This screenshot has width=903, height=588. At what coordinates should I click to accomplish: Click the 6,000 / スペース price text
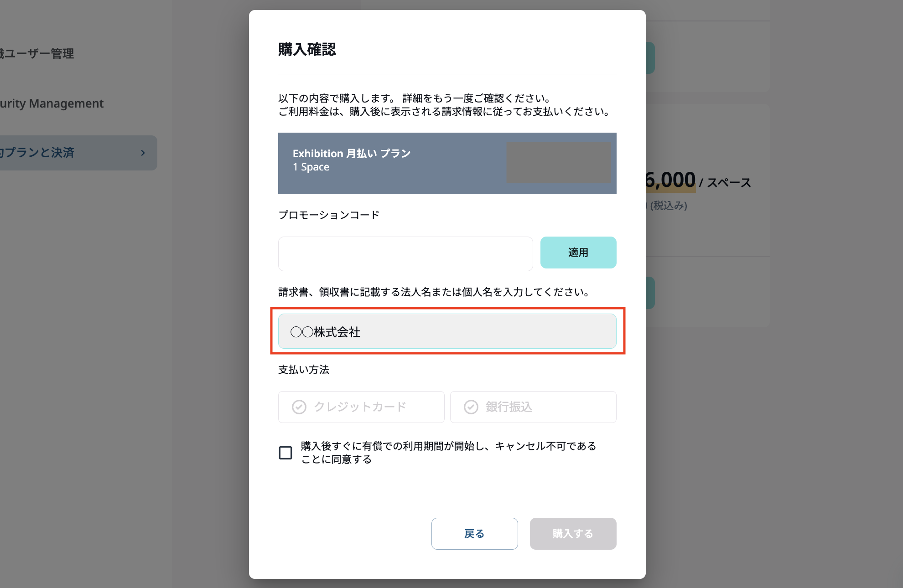click(698, 181)
